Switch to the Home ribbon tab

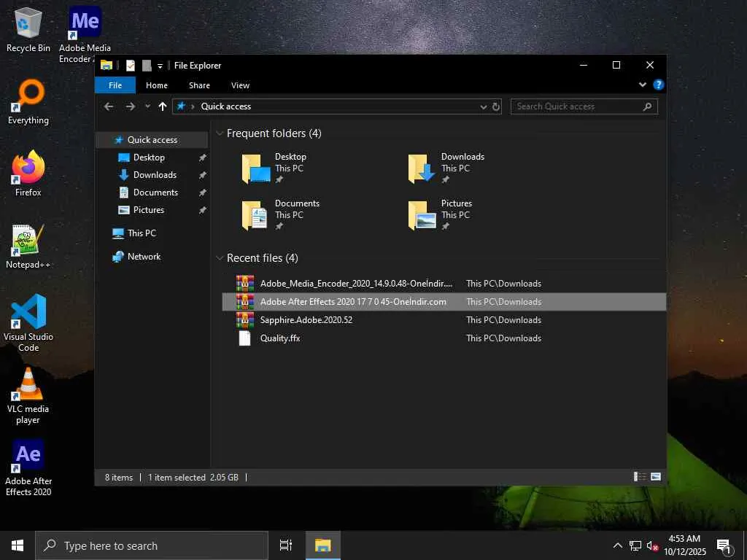coord(157,85)
